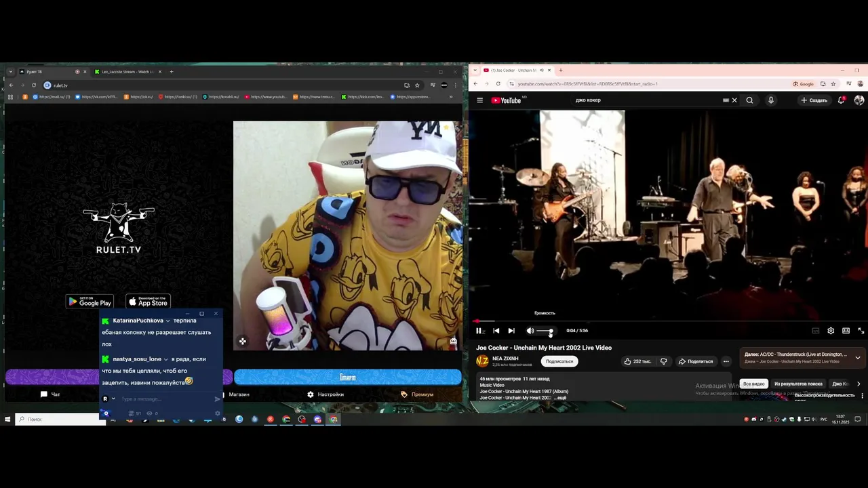Enter fullscreen in YouTube player
Image resolution: width=868 pixels, height=488 pixels.
click(x=861, y=331)
